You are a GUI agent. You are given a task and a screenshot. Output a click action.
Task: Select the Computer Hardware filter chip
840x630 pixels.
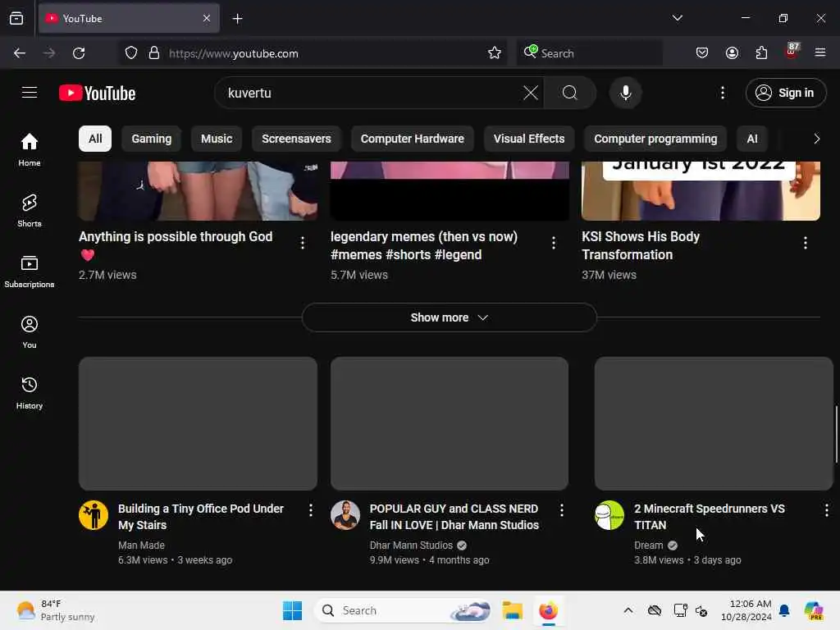pyautogui.click(x=412, y=139)
